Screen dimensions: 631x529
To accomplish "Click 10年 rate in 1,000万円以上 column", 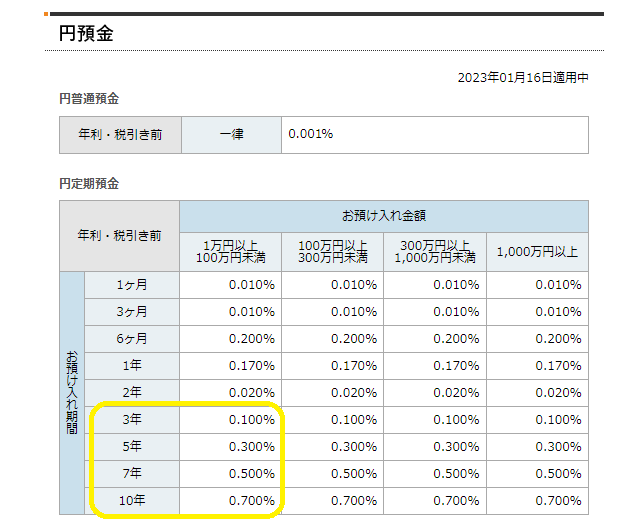I will [x=558, y=500].
